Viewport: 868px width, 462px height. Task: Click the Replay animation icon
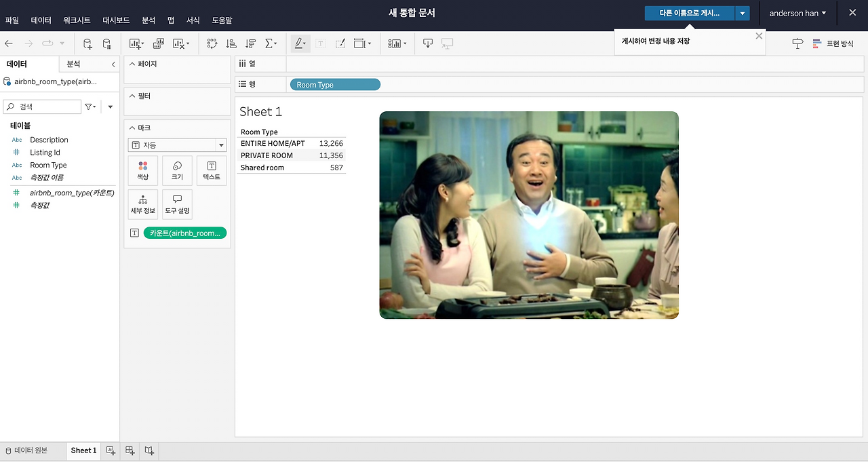[x=48, y=43]
